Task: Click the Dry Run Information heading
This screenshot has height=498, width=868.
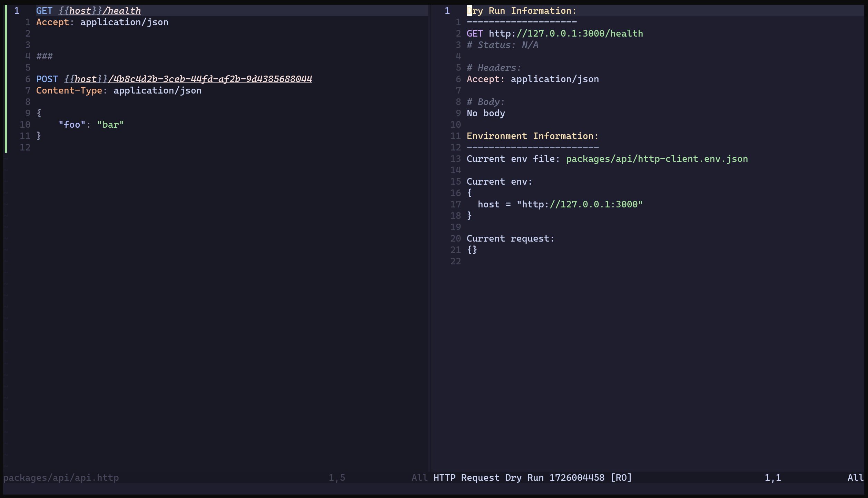Action: [x=521, y=11]
